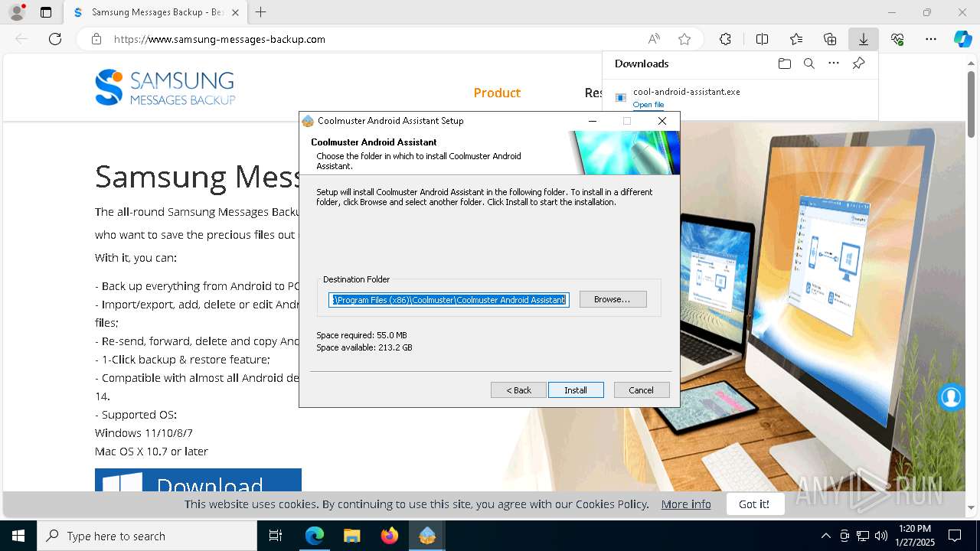
Task: Open tab actions menu icon
Action: (46, 12)
